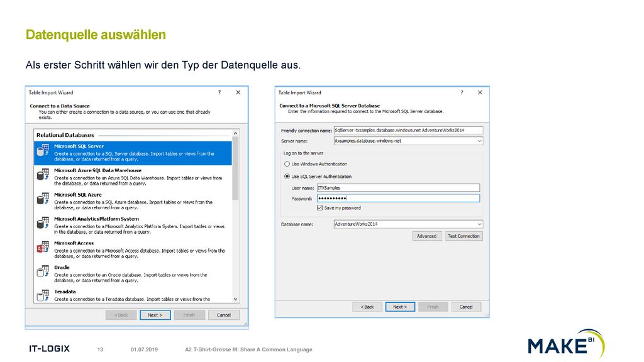Click the MAKE BI logo
Viewport: 644px width, 362px height.
pos(567,344)
